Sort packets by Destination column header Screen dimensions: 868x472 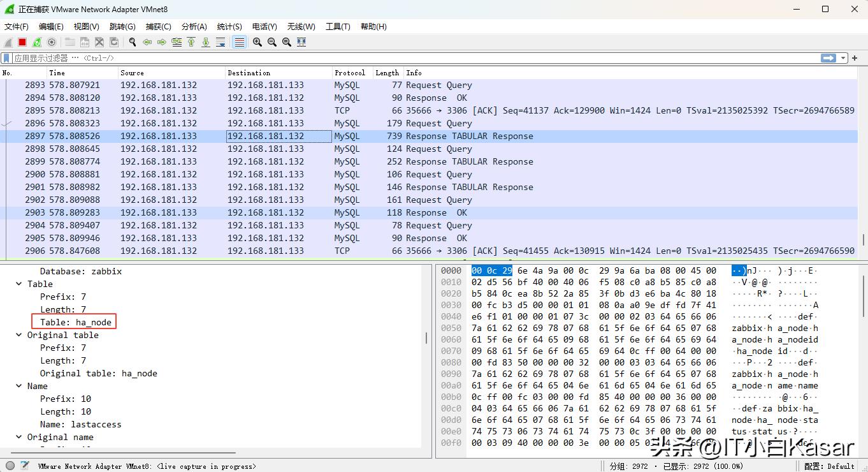(278, 73)
